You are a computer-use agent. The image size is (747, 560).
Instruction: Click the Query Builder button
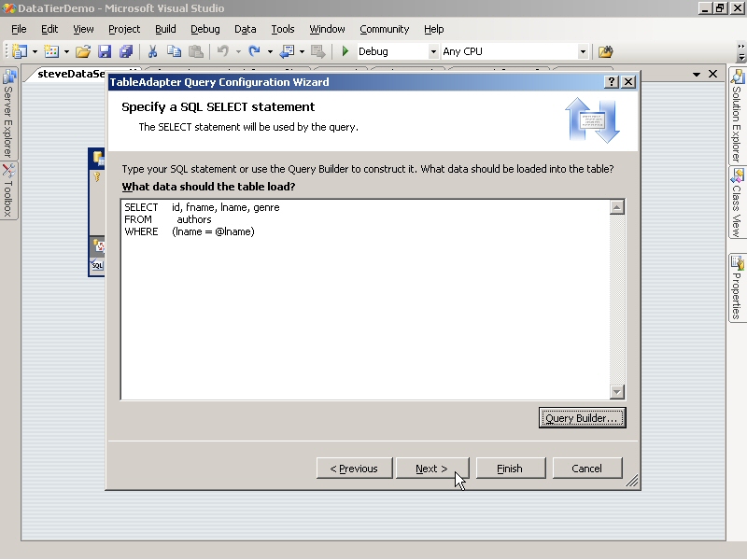582,417
